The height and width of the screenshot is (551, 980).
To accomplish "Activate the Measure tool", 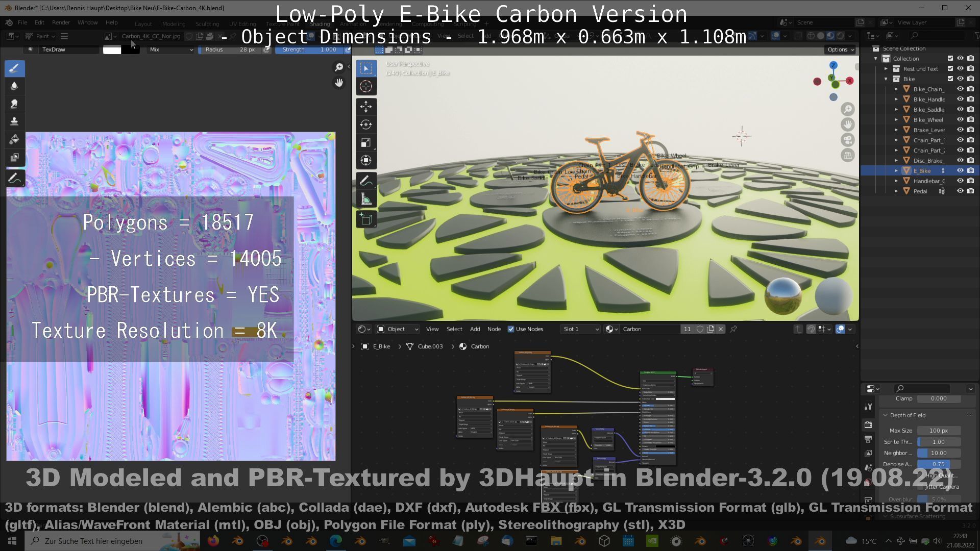I will pyautogui.click(x=366, y=199).
